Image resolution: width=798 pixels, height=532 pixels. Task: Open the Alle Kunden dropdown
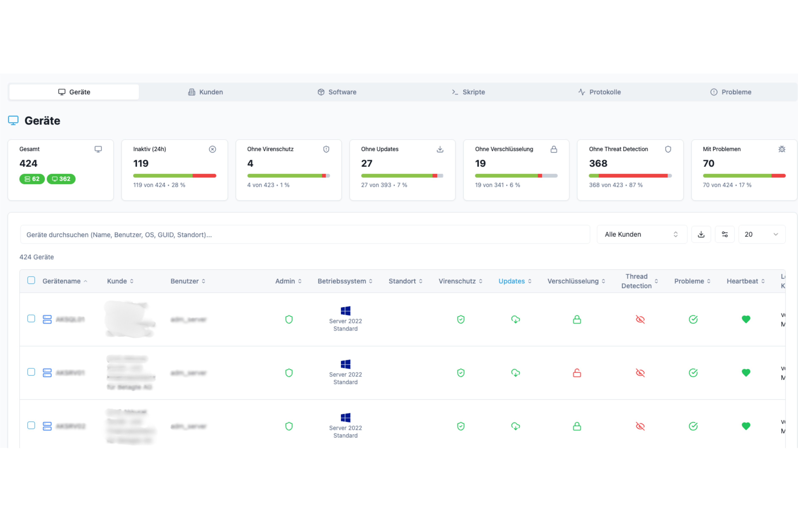tap(641, 235)
